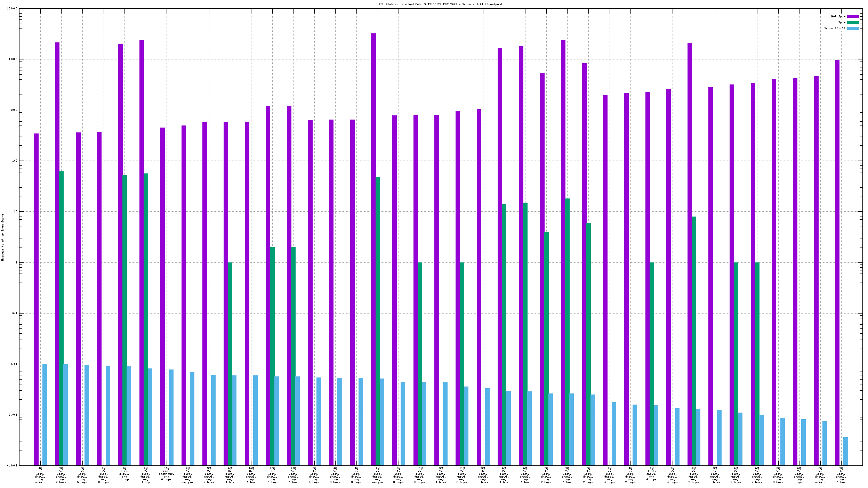Click the last x-axis label '9@ 1.list.dnswl.org 1 hop'
The image size is (868, 488).
(841, 475)
